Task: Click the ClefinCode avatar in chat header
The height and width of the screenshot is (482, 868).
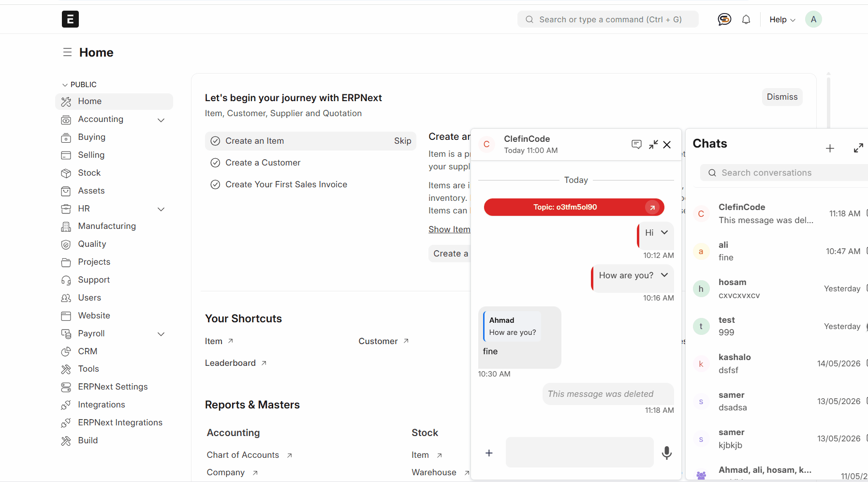Action: 486,144
